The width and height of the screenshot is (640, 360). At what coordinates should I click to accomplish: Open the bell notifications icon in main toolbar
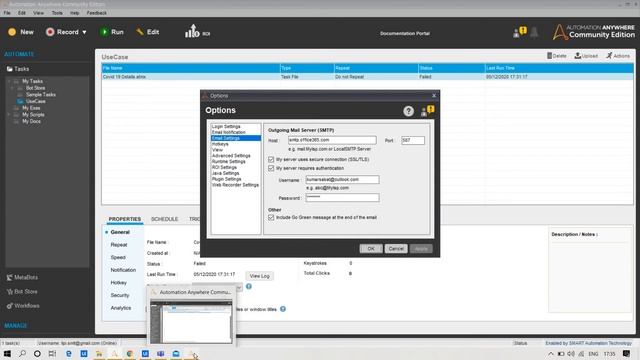click(x=534, y=32)
